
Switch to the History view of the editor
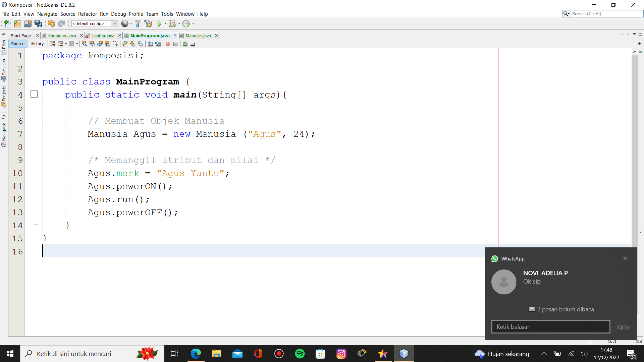click(37, 44)
